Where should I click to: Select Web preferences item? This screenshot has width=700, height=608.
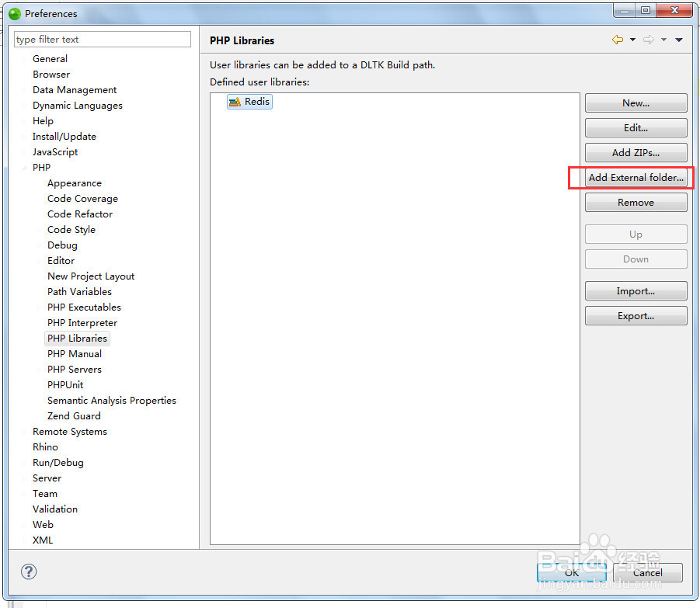click(43, 525)
